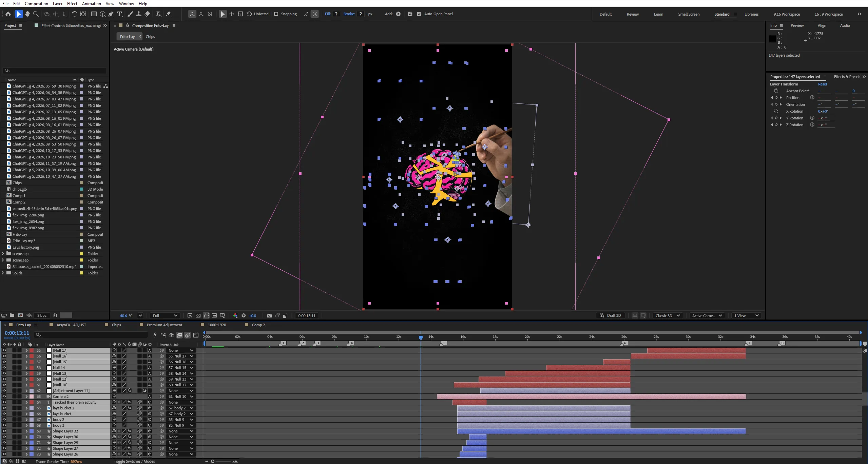868x464 pixels.
Task: Select the Roto Brush tool
Action: pos(158,14)
